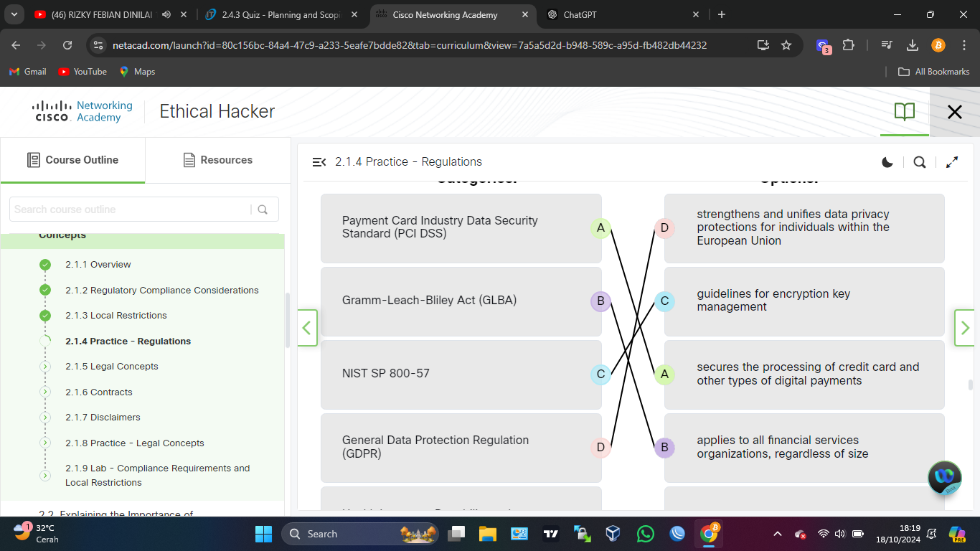Click the General Data Protection Regulation card
Viewport: 980px width, 551px height.
461,448
